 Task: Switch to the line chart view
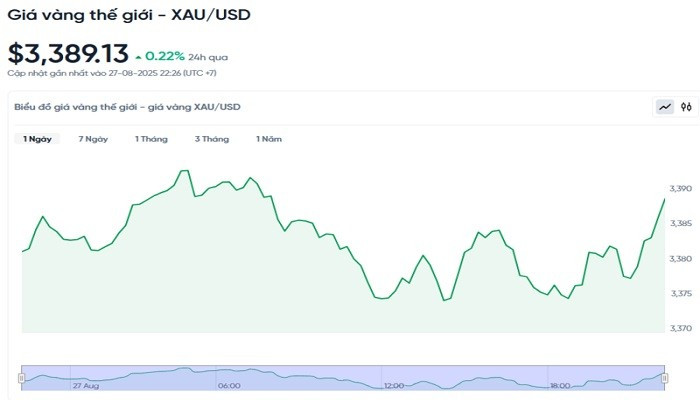664,107
